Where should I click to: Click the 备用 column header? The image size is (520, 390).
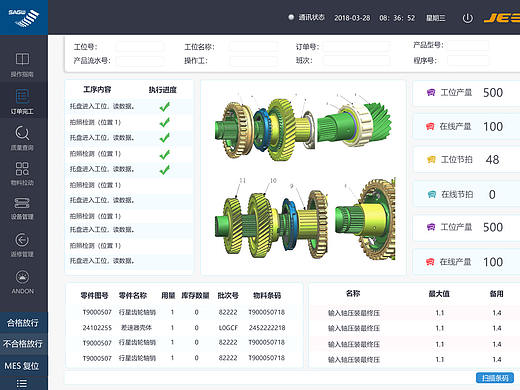(496, 294)
